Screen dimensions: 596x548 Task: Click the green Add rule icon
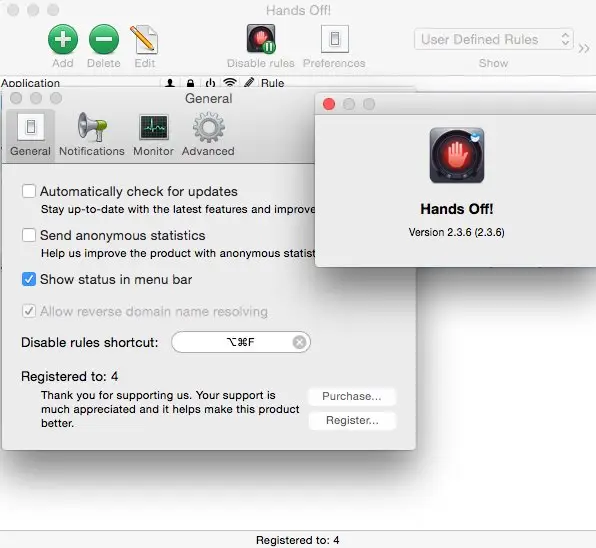coord(63,40)
